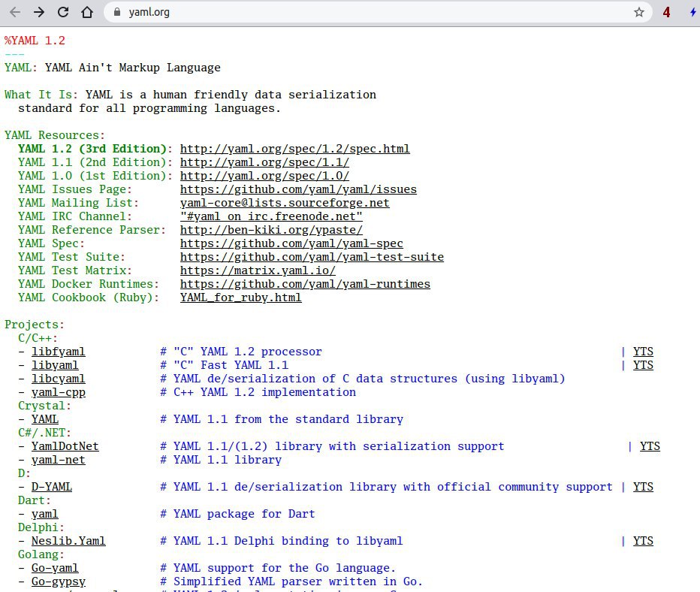Viewport: 700px width, 592px height.
Task: Click the 'YAML Resources:' heading text
Action: coord(55,135)
